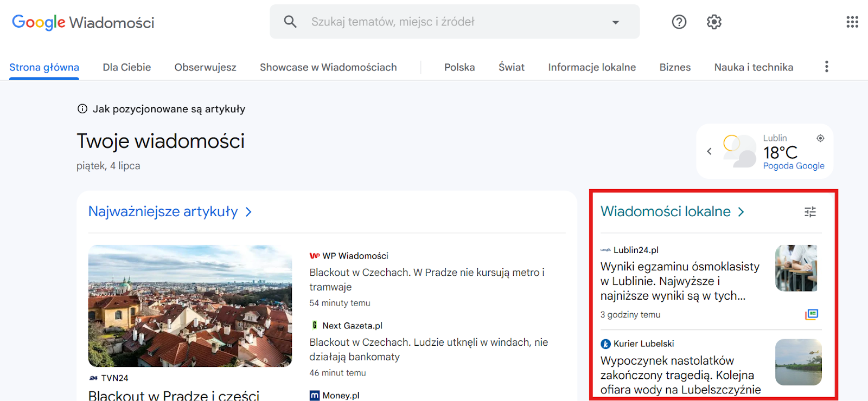868x401 pixels.
Task: Open WP article about Prague metro and trams
Action: (427, 280)
